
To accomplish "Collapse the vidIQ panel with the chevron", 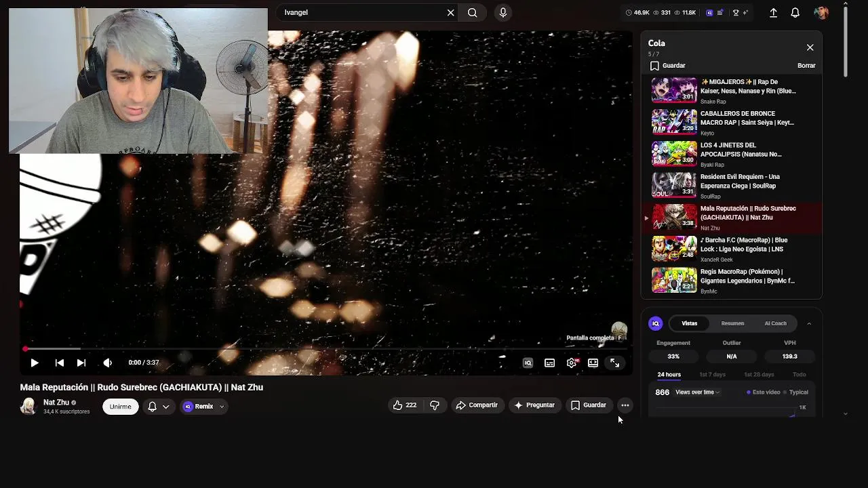I will click(x=809, y=323).
